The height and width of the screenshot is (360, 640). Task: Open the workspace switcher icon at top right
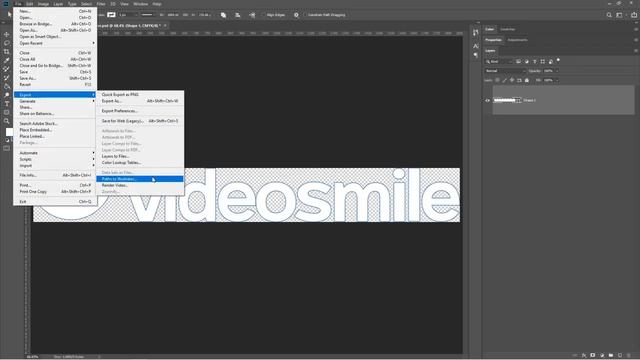coord(620,15)
